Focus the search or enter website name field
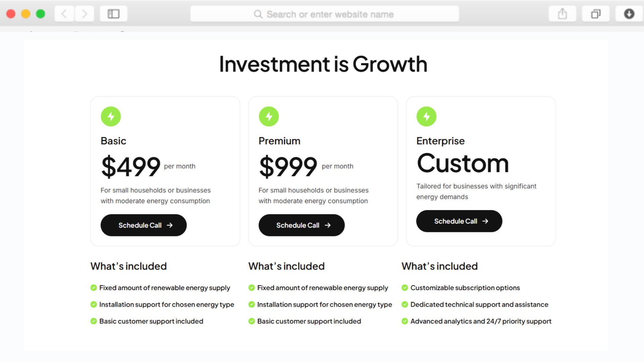644x362 pixels. 330,14
